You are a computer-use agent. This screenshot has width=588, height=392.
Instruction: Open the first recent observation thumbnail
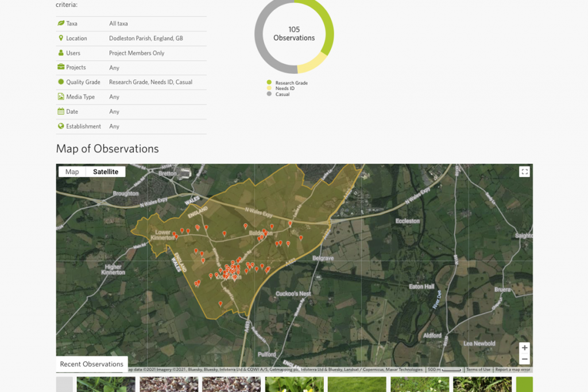point(106,385)
